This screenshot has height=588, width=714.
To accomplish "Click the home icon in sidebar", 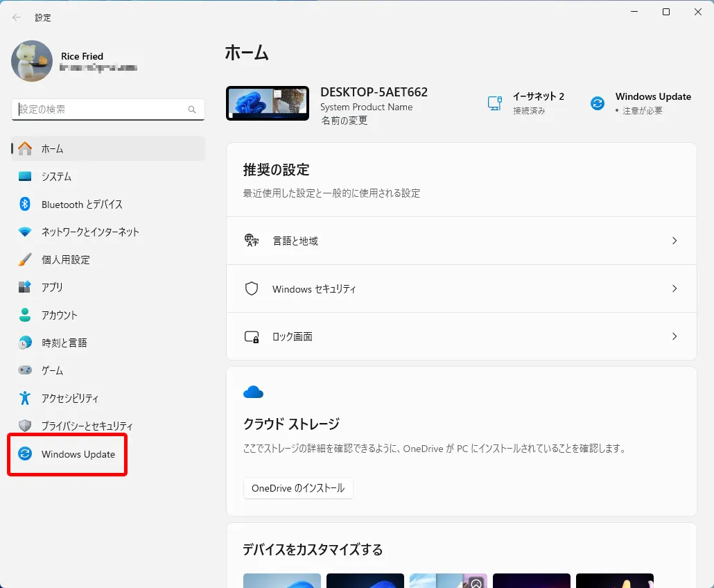I will 25,148.
